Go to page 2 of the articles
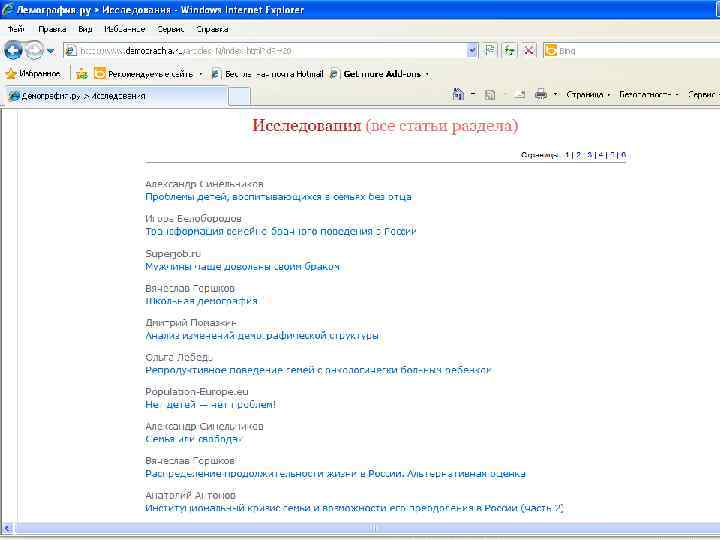The width and height of the screenshot is (720, 540). point(579,155)
